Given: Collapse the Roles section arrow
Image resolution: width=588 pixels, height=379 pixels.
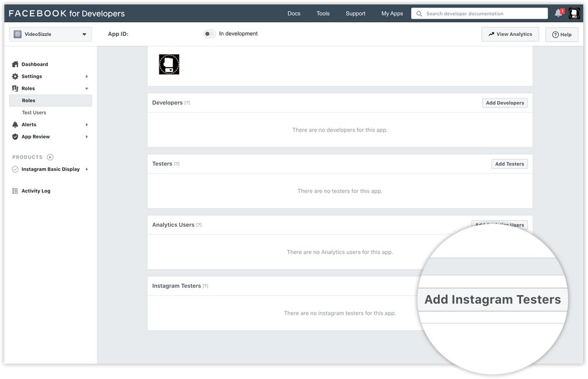Looking at the screenshot, I should [86, 89].
